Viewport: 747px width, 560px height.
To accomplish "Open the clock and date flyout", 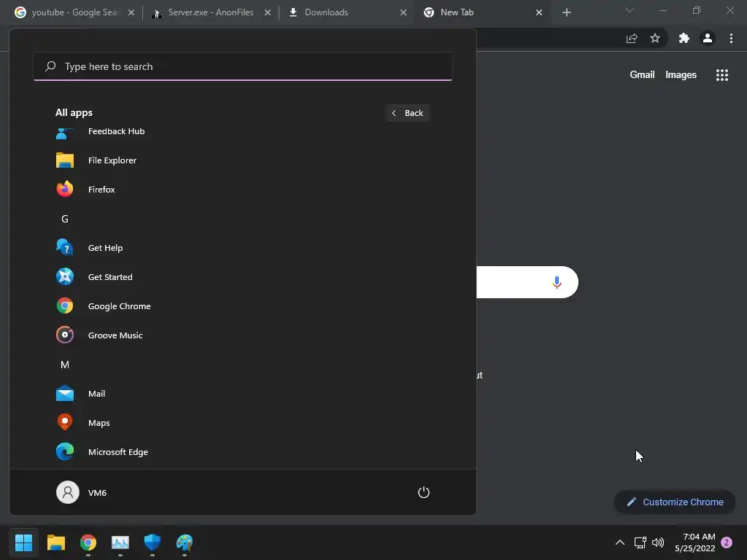I will tap(695, 542).
